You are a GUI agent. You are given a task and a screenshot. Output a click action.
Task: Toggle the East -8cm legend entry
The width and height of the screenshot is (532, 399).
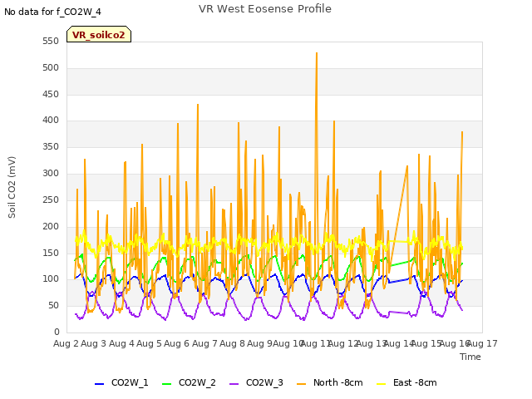(406, 383)
